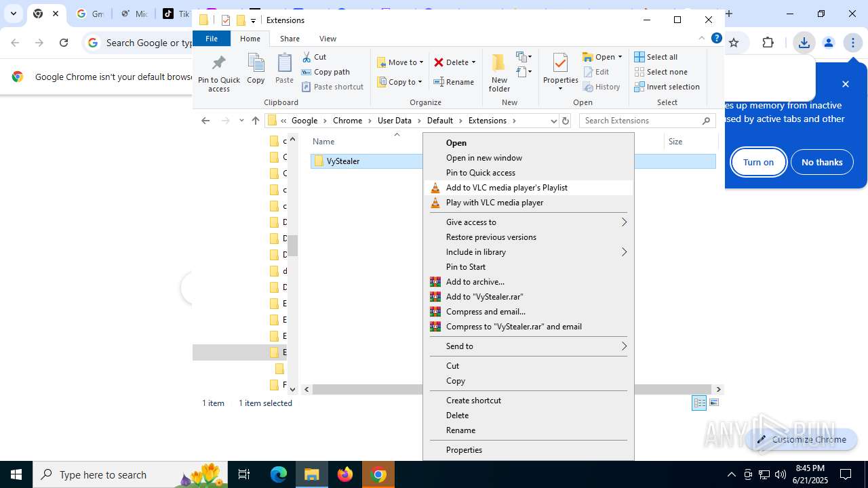This screenshot has height=488, width=868.
Task: Click the Cut scissors item in the ribbon
Action: 314,57
